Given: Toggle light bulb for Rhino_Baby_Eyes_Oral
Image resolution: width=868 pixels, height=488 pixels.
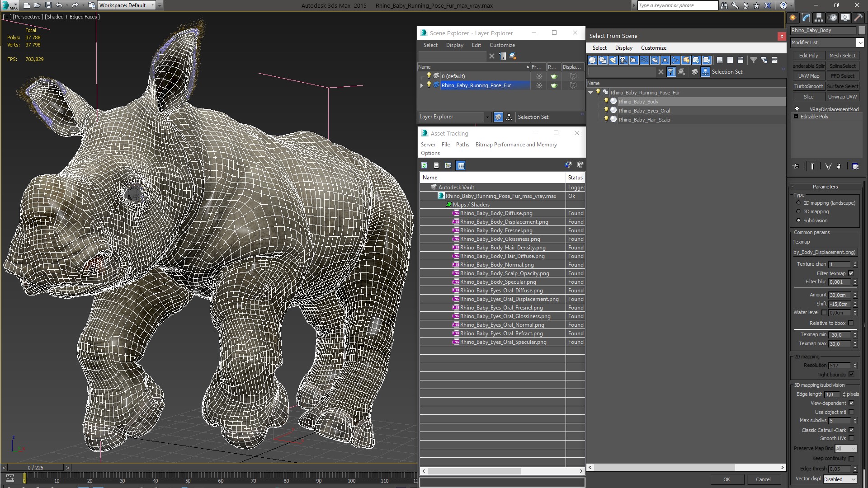Looking at the screenshot, I should [606, 110].
